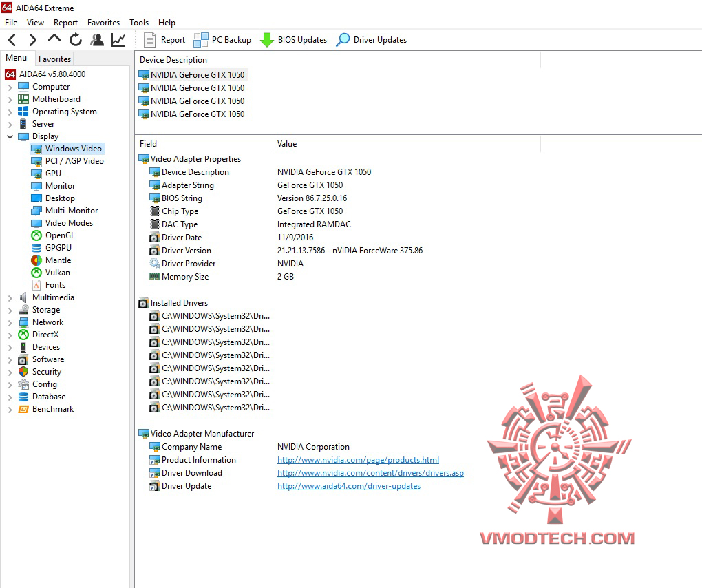Collapse the Display tree node
The image size is (702, 588).
pyautogui.click(x=10, y=136)
